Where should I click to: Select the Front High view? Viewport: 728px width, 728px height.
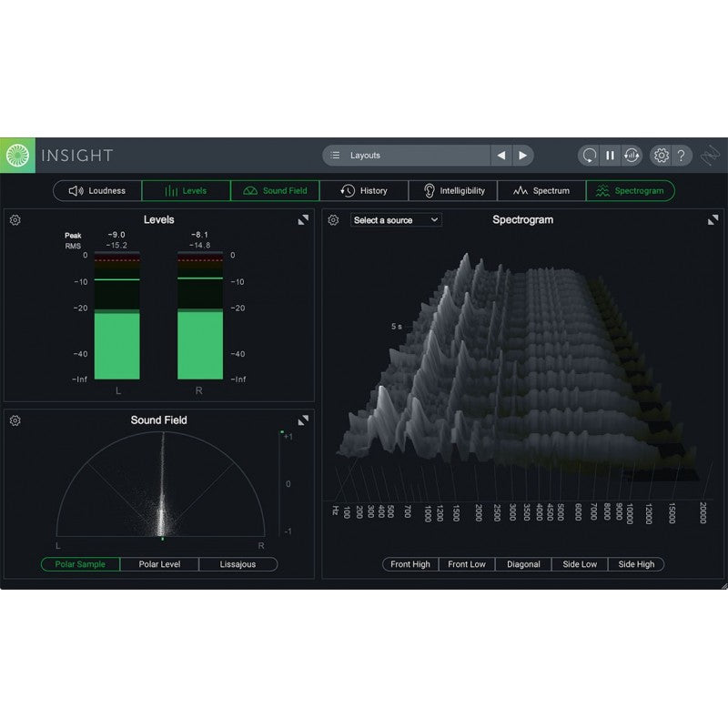409,564
